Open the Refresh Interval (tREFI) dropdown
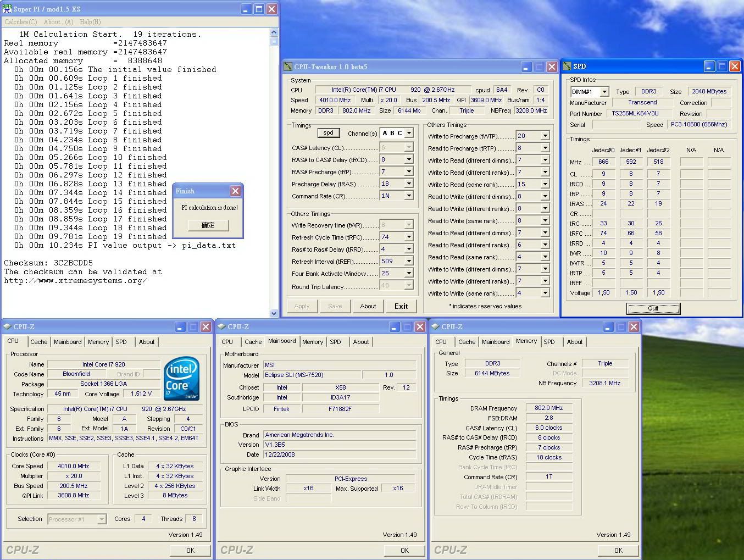 click(408, 261)
